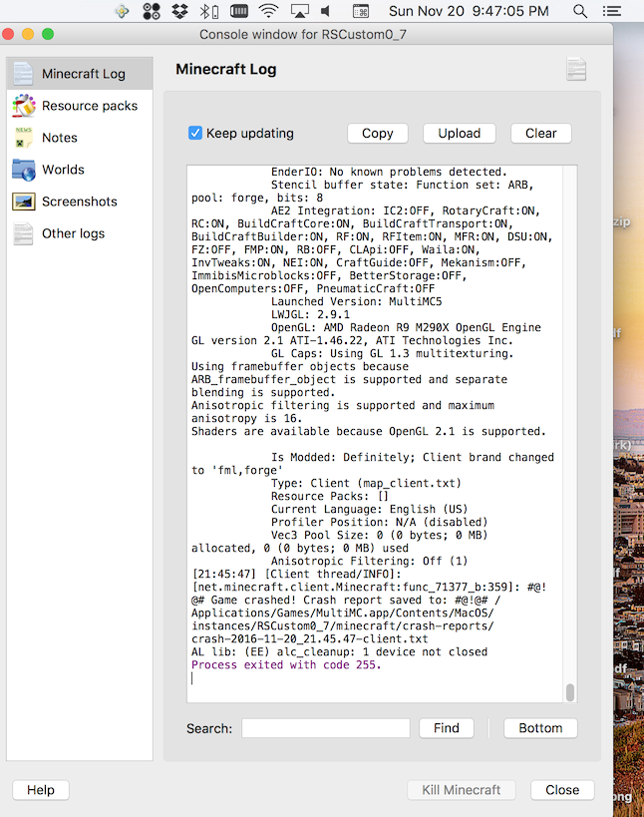This screenshot has width=644, height=817.
Task: Click the Notes newspaper icon
Action: (24, 138)
